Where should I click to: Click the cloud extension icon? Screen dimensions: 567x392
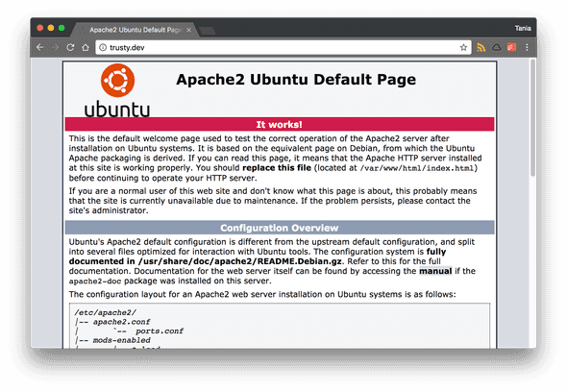(497, 47)
